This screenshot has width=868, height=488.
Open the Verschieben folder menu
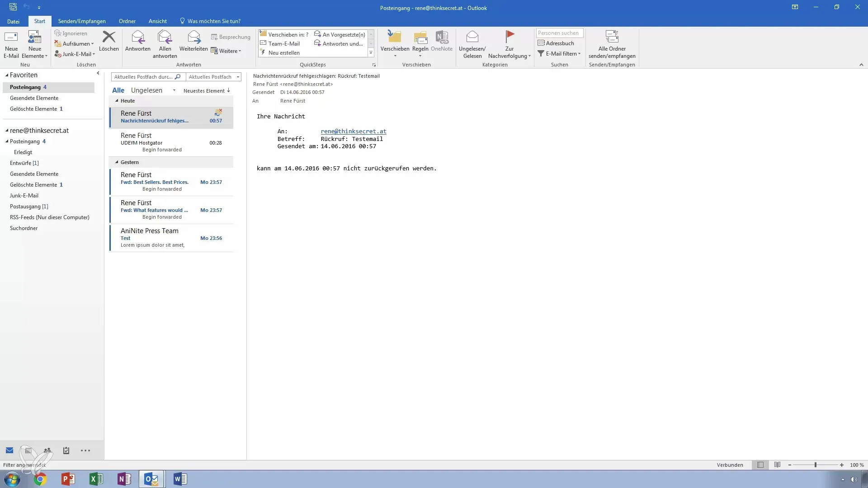(395, 44)
